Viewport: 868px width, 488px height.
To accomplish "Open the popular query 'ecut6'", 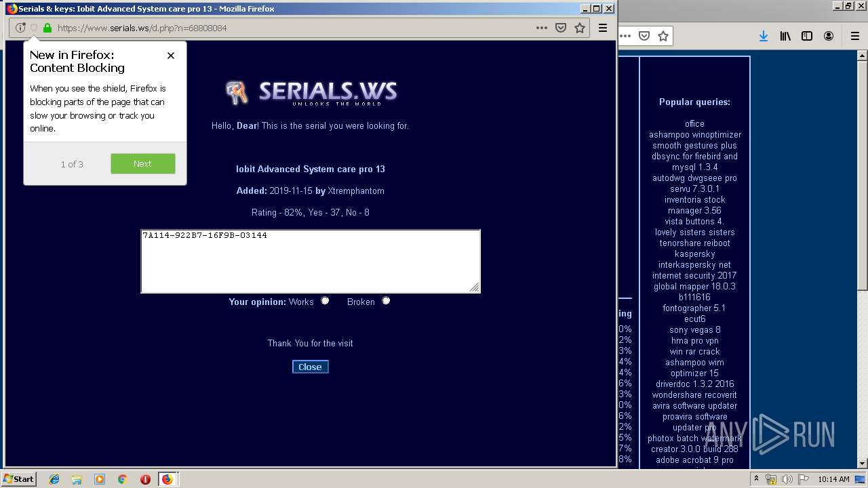I will tap(694, 319).
